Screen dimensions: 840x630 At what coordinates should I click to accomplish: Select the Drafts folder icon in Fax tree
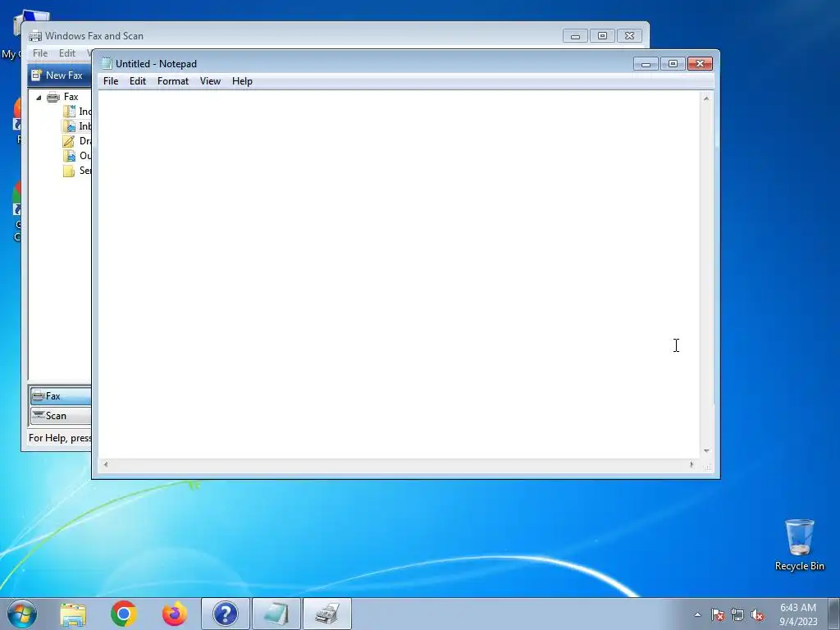(x=69, y=141)
